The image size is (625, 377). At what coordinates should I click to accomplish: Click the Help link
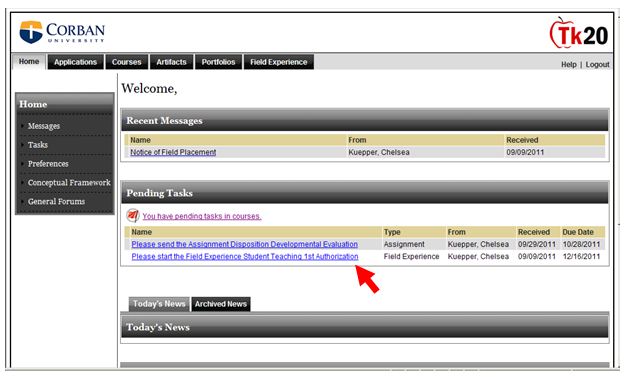tap(568, 65)
